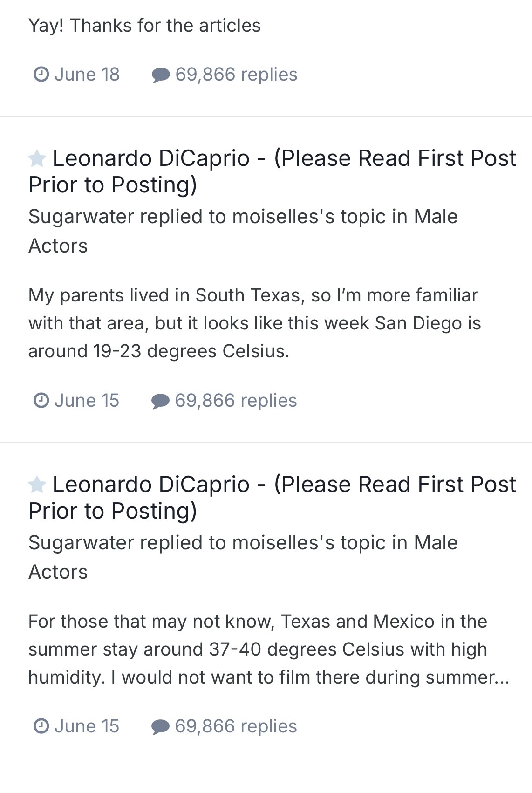Open the post snippet about San Diego temperatures
Viewport: 532px width, 793px height.
(x=254, y=323)
